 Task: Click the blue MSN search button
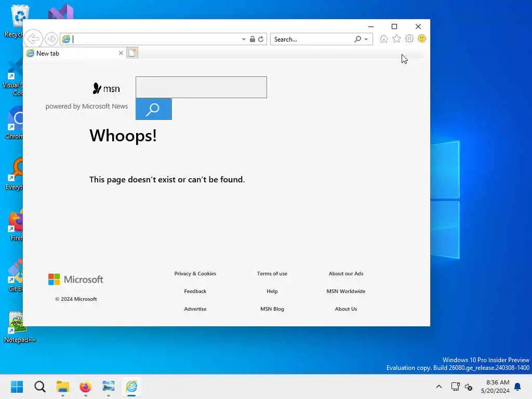pyautogui.click(x=154, y=109)
